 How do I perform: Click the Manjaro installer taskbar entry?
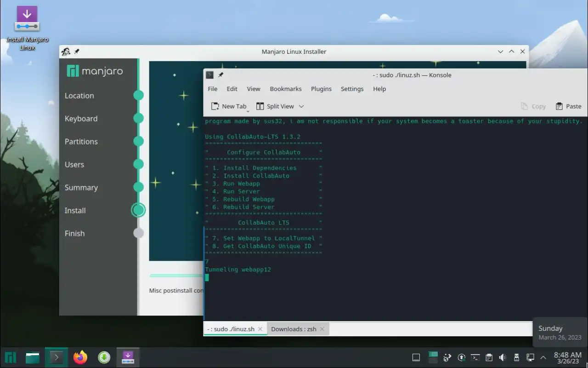click(128, 357)
